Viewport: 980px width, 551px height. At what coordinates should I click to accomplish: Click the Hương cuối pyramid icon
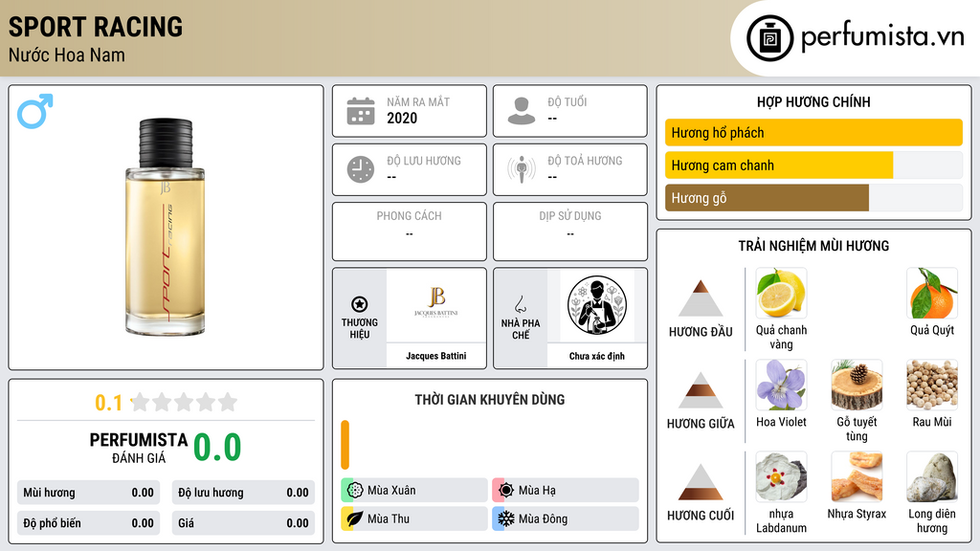tap(701, 482)
